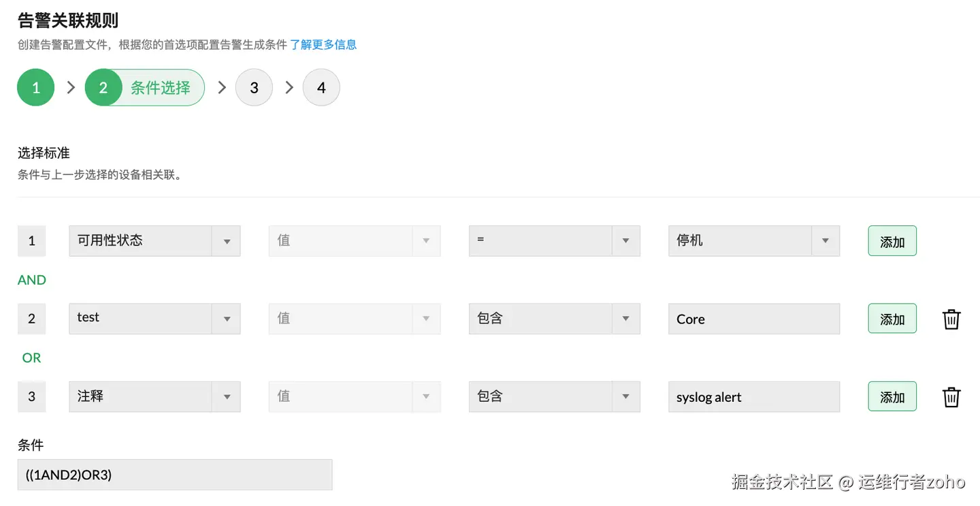Open the 注释 criteria dropdown
Viewport: 980px width, 506px height.
(x=154, y=396)
